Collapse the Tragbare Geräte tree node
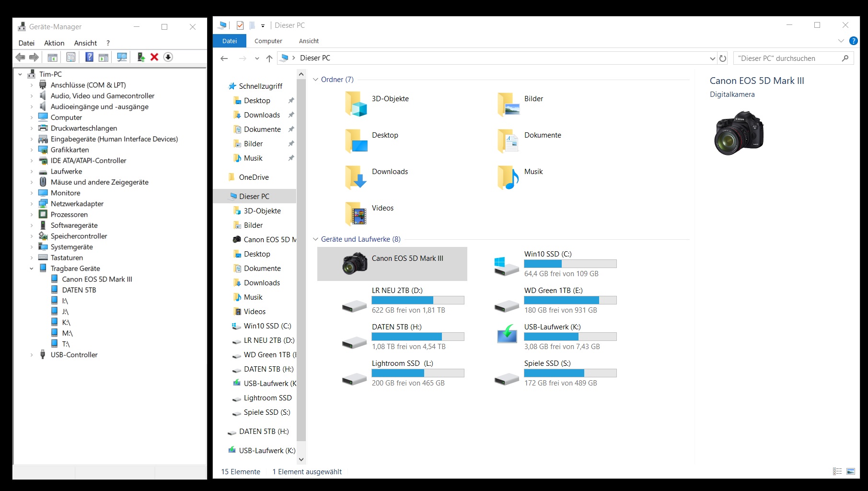868x491 pixels. point(32,269)
